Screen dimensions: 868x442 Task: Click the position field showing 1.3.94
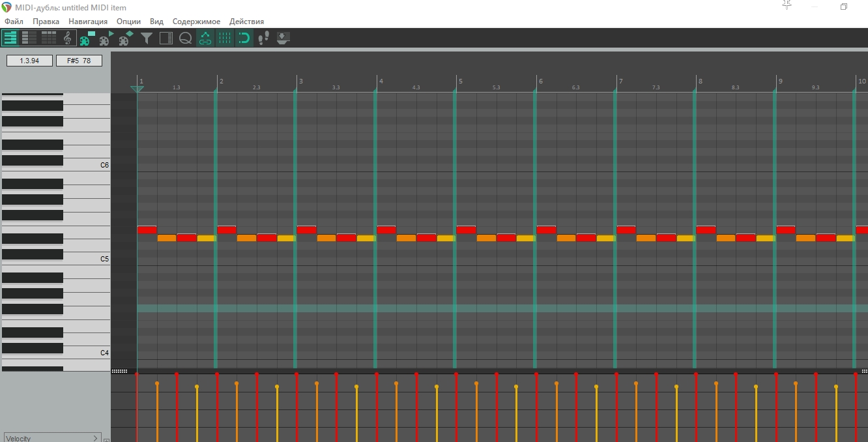[29, 61]
